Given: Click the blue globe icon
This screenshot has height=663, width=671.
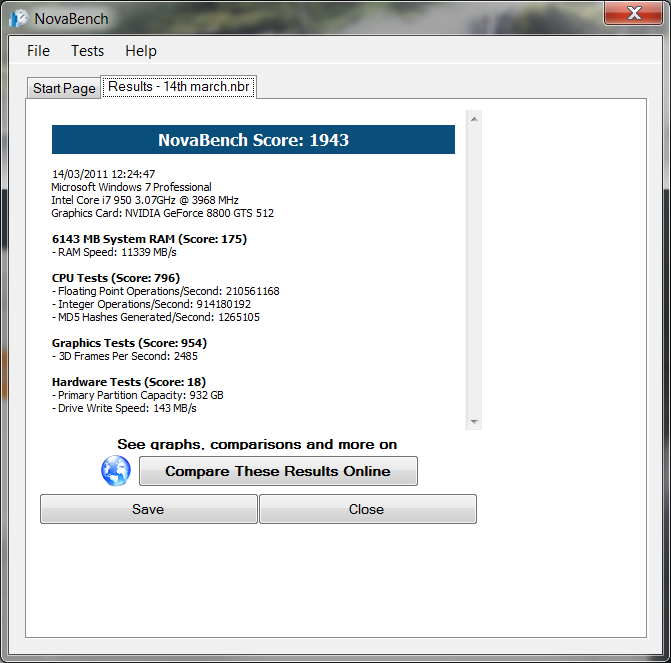Looking at the screenshot, I should pos(116,470).
